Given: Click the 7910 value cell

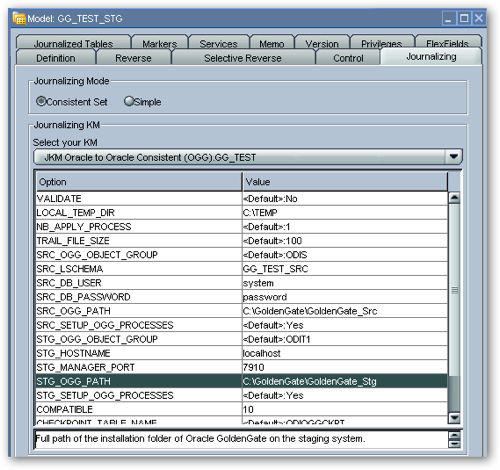Looking at the screenshot, I should [345, 367].
